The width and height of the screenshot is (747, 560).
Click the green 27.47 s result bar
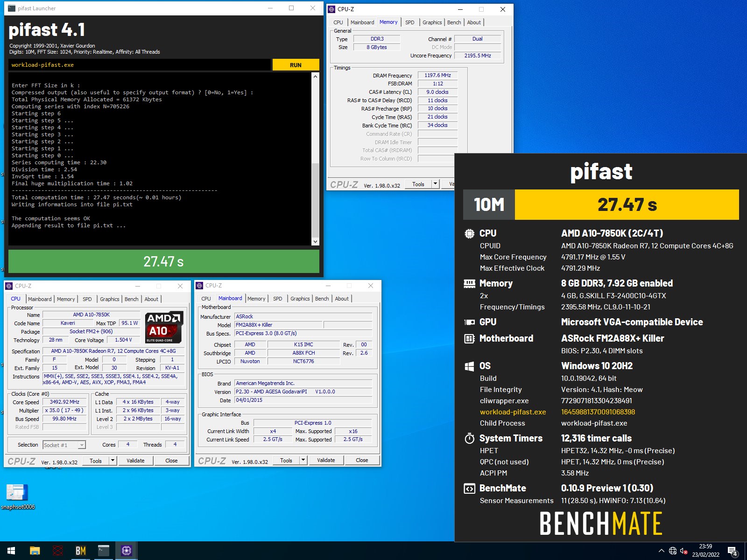(x=164, y=261)
